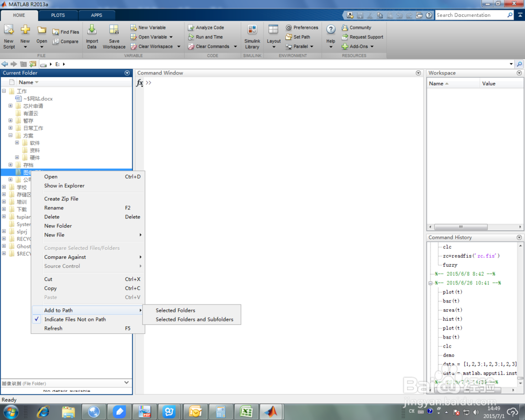
Task: Click the fuzzy entry in Command History
Action: pos(450,265)
